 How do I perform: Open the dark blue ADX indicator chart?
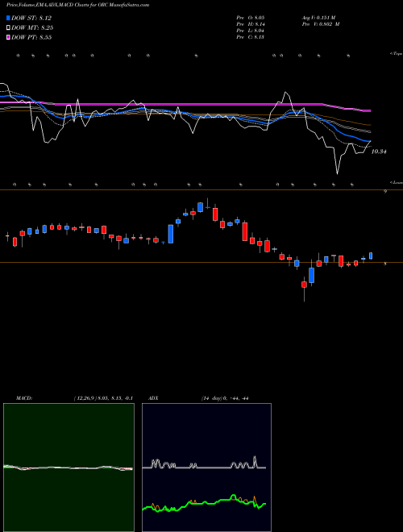[206, 468]
